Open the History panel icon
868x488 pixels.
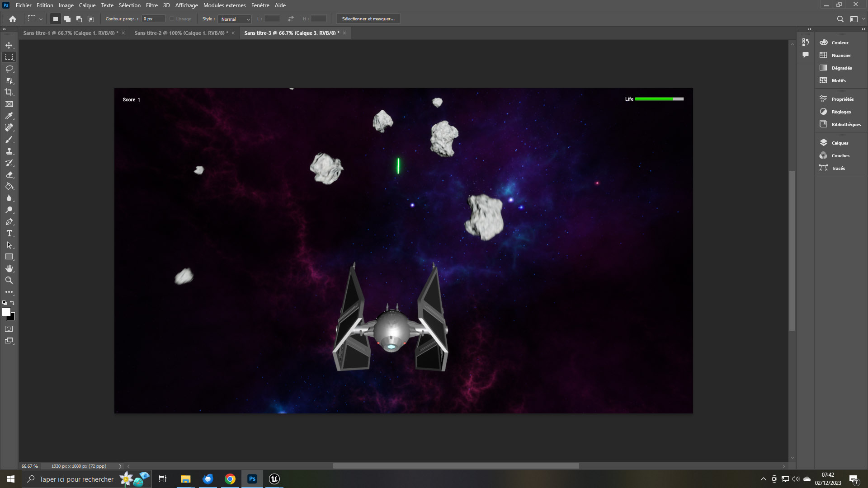click(x=806, y=42)
